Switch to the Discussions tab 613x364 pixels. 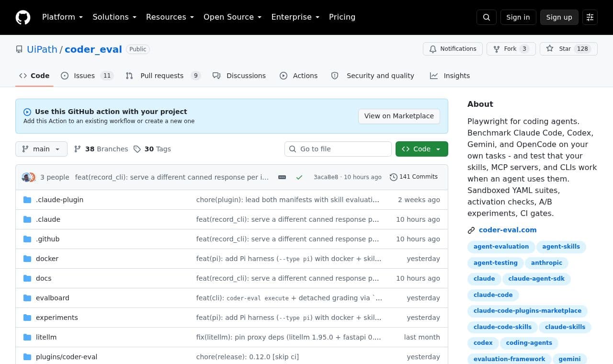(x=239, y=76)
